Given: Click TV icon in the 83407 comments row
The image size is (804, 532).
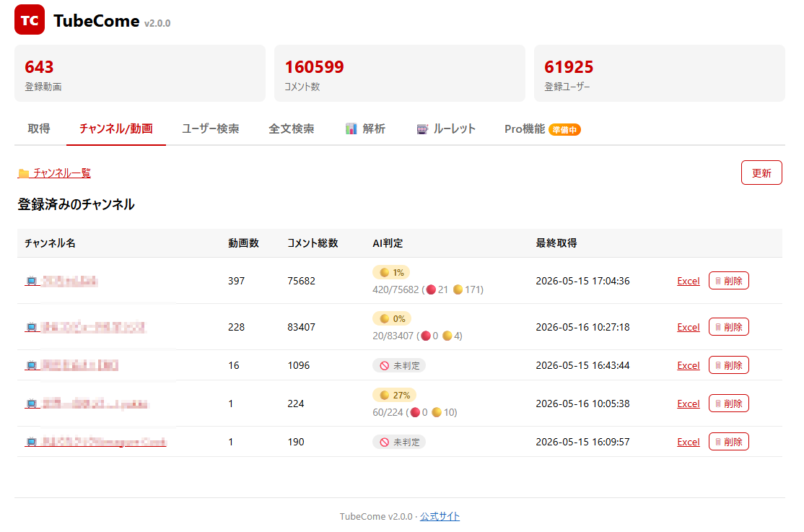Looking at the screenshot, I should pyautogui.click(x=32, y=327).
